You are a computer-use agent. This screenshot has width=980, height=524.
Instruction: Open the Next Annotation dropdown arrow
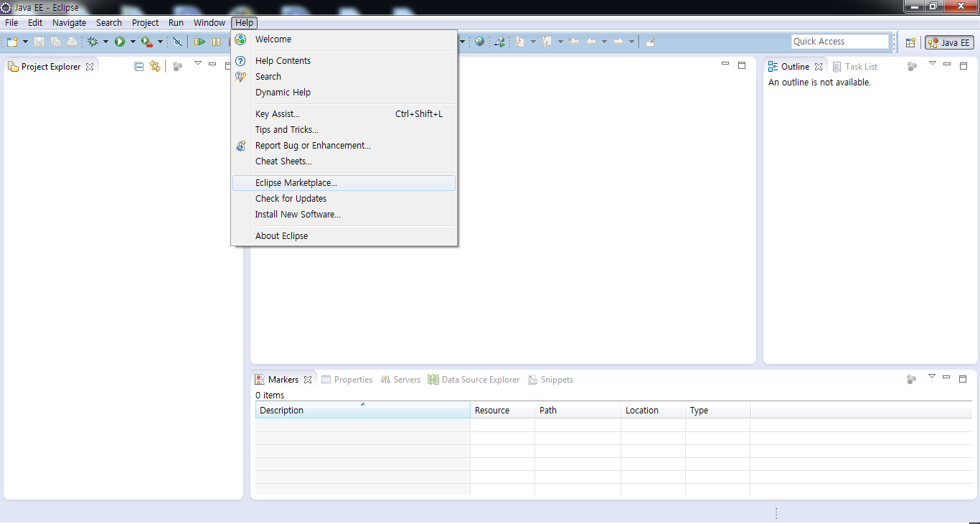click(533, 42)
